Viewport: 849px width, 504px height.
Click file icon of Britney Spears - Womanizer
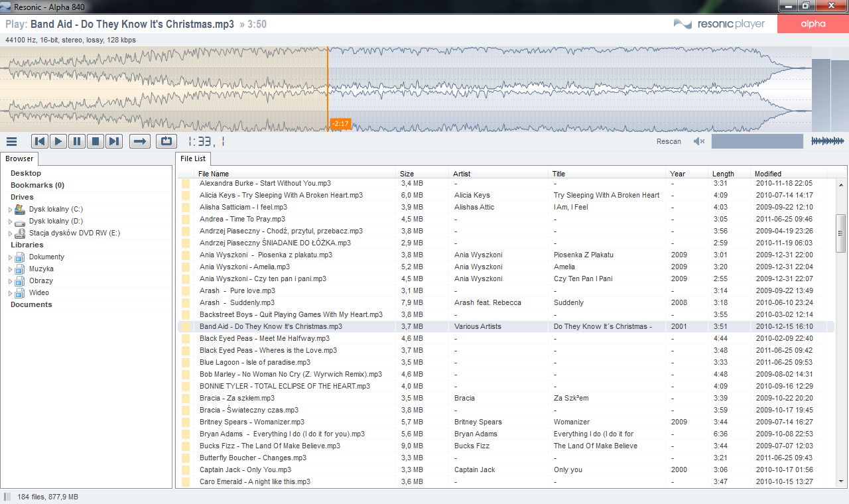(186, 422)
